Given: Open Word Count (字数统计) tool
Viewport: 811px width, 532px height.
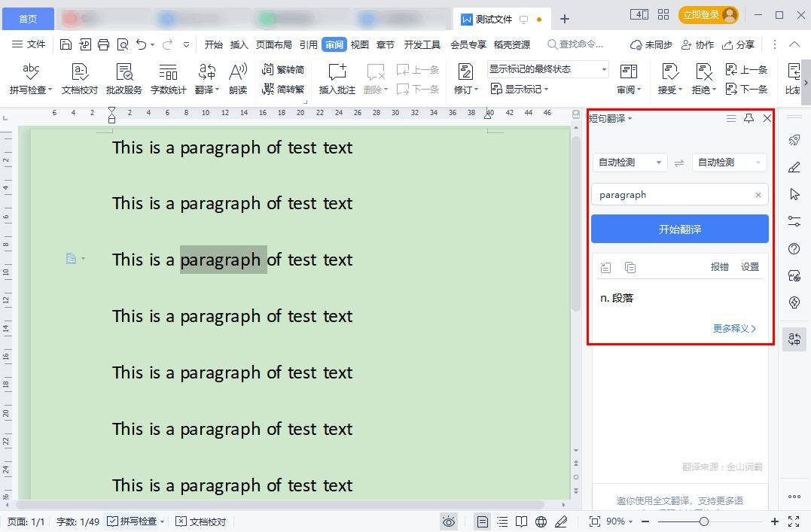Looking at the screenshot, I should [x=168, y=78].
